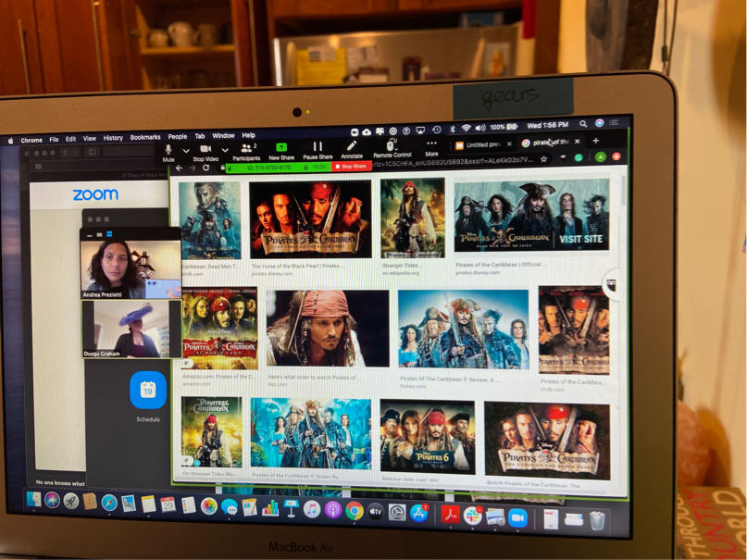The image size is (747, 560).
Task: Open the Pirates 6 poster image result
Action: click(x=428, y=436)
